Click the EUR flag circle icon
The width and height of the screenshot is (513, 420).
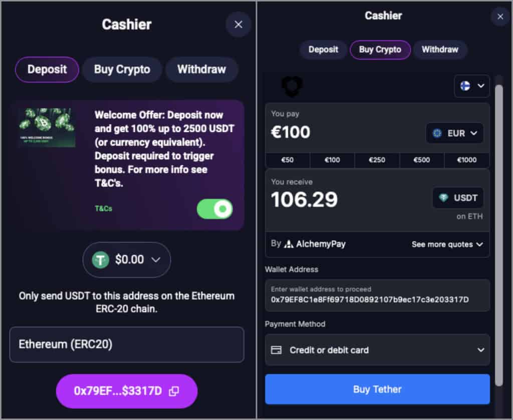pyautogui.click(x=437, y=133)
